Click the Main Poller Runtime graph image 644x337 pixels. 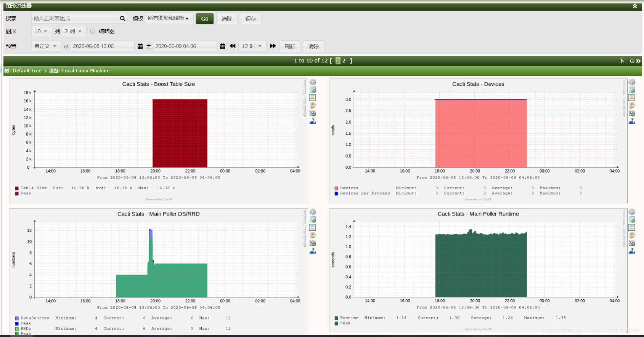[x=478, y=272]
